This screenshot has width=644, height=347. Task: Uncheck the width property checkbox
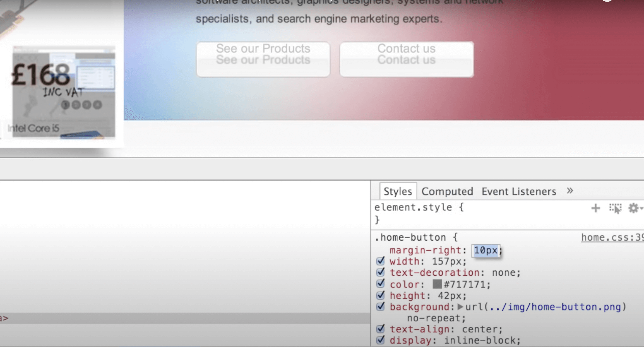(x=380, y=261)
